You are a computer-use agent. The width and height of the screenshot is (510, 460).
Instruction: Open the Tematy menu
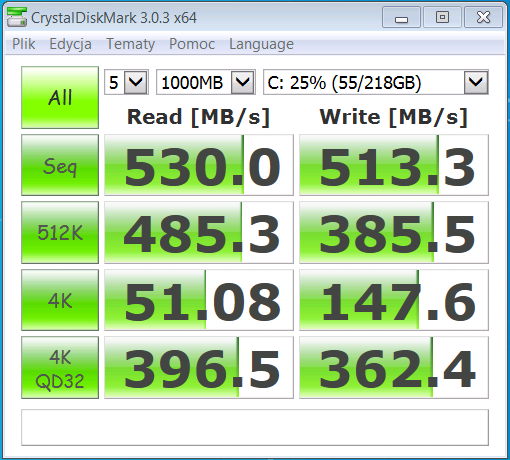pos(130,44)
